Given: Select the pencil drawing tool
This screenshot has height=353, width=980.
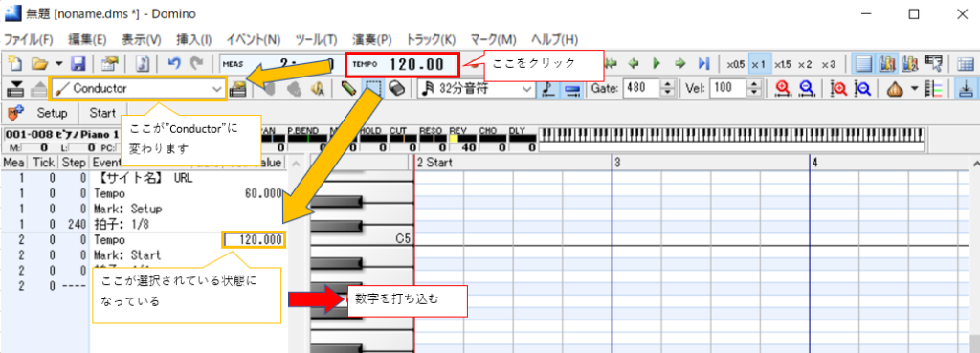Looking at the screenshot, I should [352, 89].
